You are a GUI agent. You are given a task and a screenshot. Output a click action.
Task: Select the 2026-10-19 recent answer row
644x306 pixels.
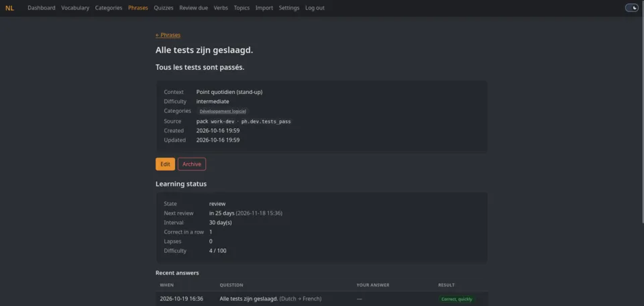321,299
